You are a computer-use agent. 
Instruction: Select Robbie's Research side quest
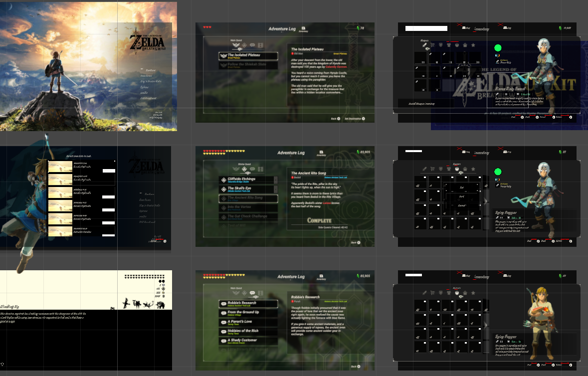[248, 304]
